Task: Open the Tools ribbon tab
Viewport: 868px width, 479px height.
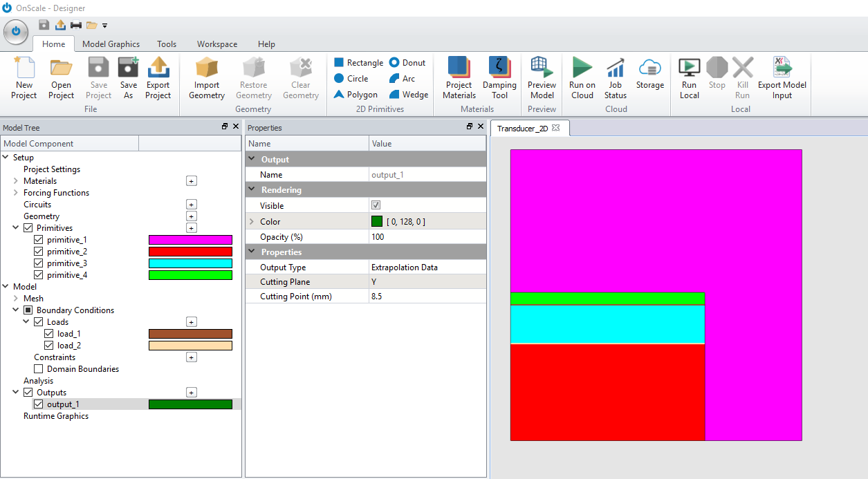Action: tap(167, 44)
